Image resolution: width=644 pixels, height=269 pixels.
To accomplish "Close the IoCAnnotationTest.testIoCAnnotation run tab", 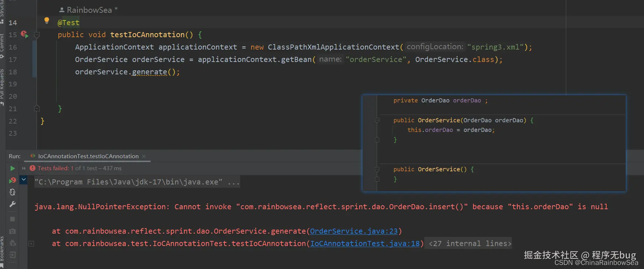I will click(144, 156).
